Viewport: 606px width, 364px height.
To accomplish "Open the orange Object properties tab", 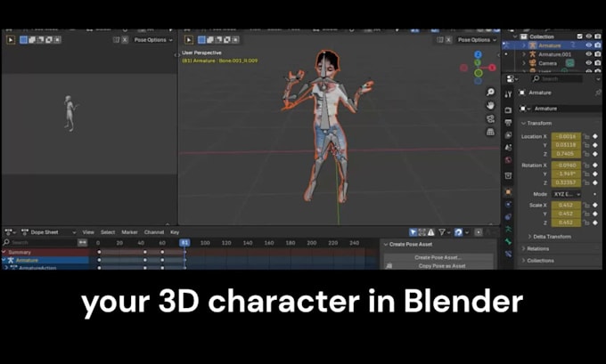I will click(508, 192).
